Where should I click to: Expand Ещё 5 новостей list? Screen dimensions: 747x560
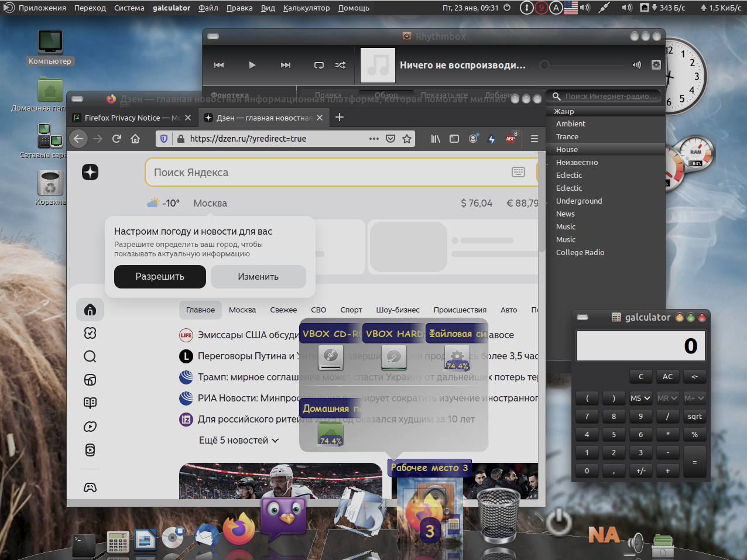pyautogui.click(x=239, y=440)
